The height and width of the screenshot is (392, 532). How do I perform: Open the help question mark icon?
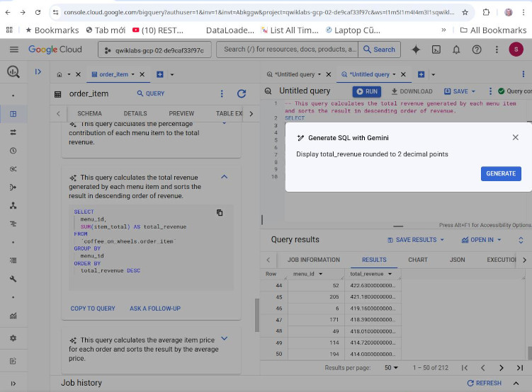[477, 50]
